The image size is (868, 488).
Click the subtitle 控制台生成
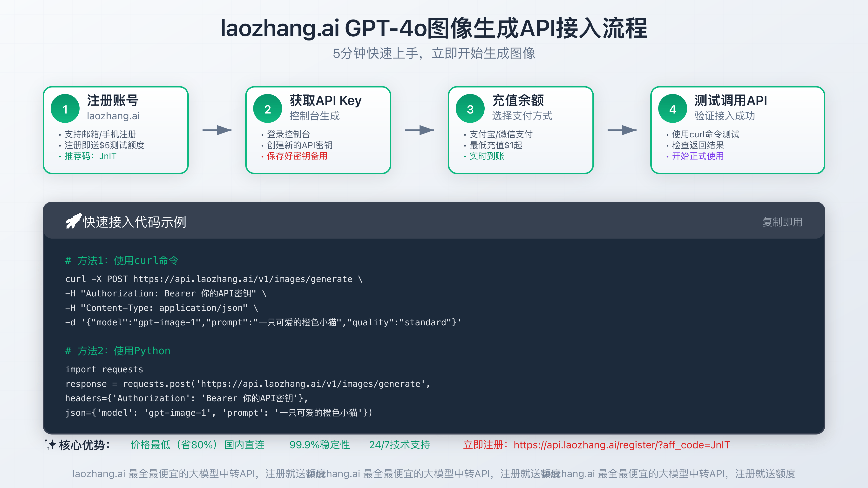tap(314, 116)
